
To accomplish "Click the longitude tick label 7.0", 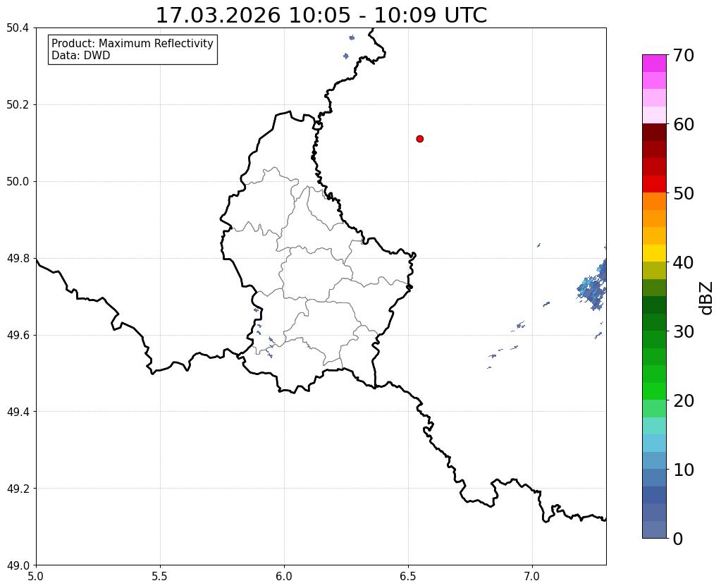I will click(x=532, y=577).
